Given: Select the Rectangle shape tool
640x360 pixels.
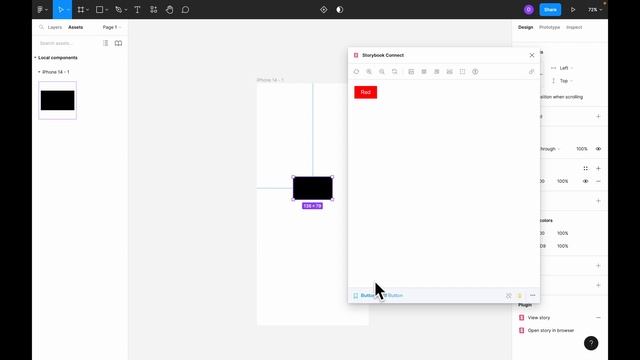Looking at the screenshot, I should coord(99,9).
